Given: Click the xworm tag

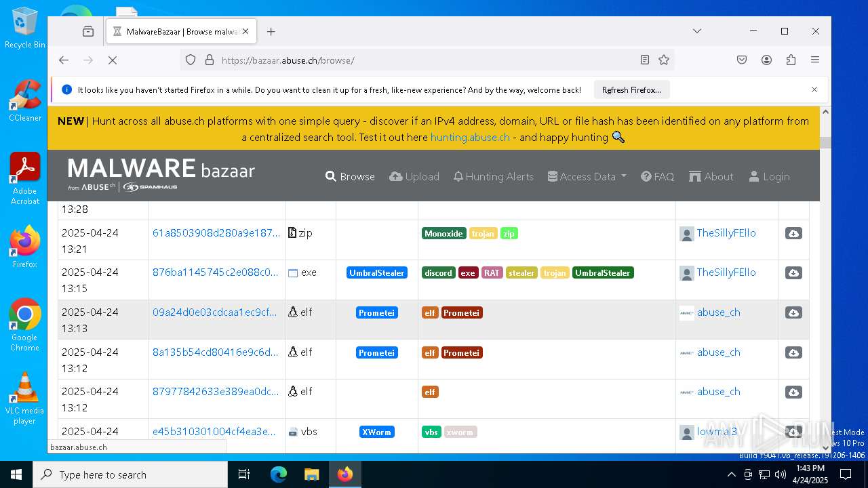Looking at the screenshot, I should click(x=460, y=432).
